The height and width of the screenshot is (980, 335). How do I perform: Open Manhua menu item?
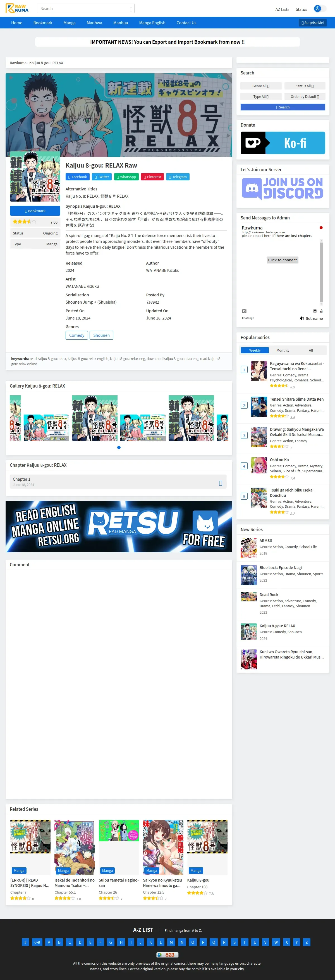120,23
